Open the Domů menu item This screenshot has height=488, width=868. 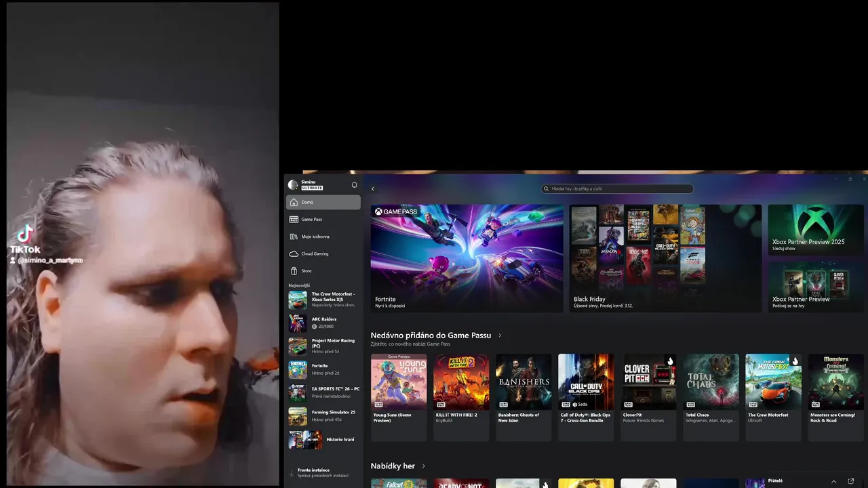click(323, 202)
